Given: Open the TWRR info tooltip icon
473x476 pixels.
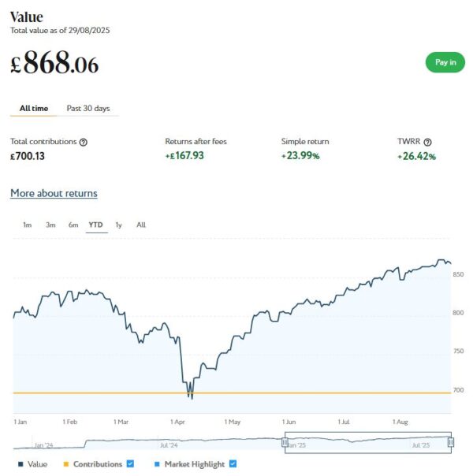Looking at the screenshot, I should [428, 142].
